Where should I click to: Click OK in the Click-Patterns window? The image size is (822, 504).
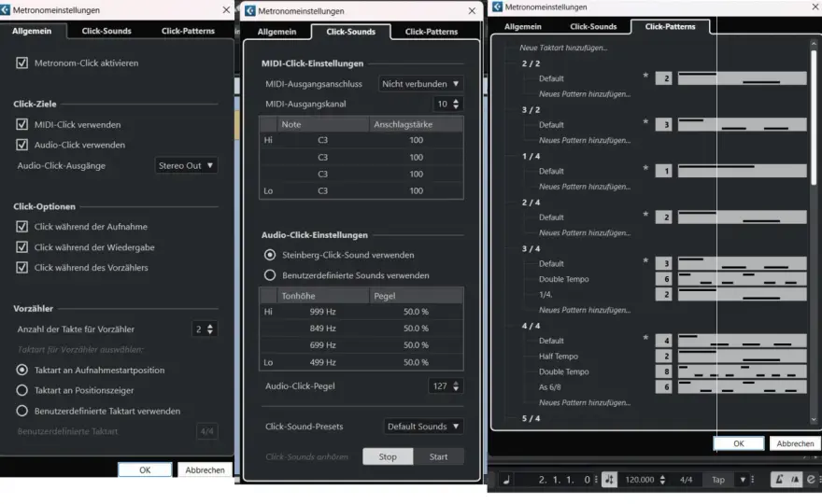[x=739, y=443]
